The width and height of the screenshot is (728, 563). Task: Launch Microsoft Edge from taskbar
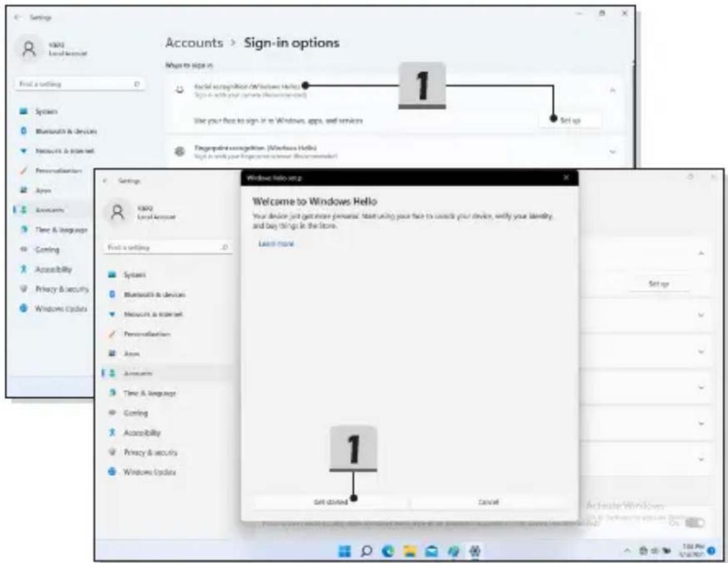(388, 551)
